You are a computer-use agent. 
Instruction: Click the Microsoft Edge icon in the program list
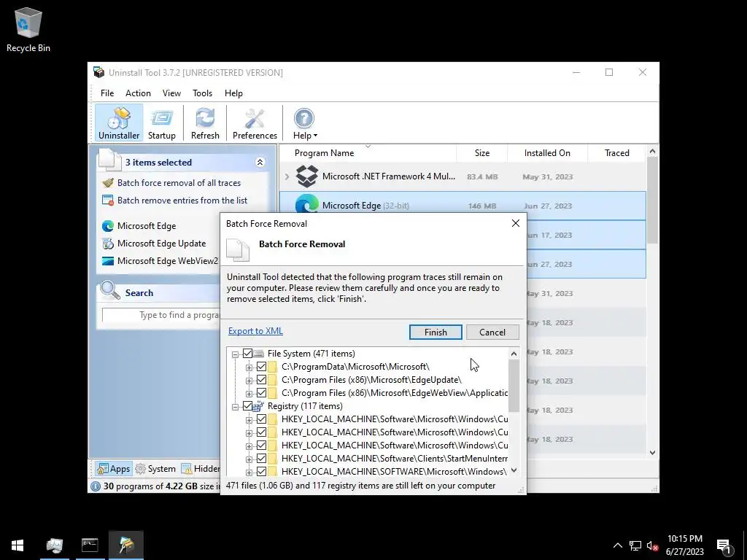[307, 205]
